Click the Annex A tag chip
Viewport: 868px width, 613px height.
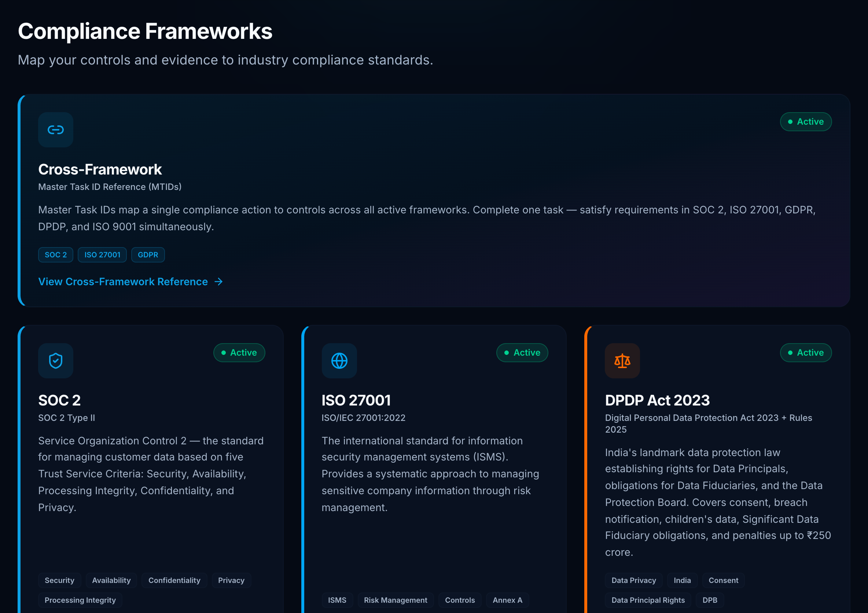pyautogui.click(x=507, y=600)
